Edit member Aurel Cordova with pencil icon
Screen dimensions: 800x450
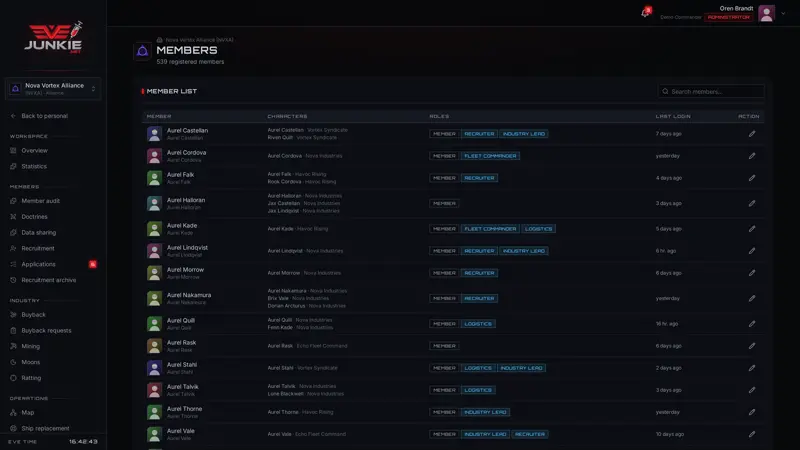752,156
